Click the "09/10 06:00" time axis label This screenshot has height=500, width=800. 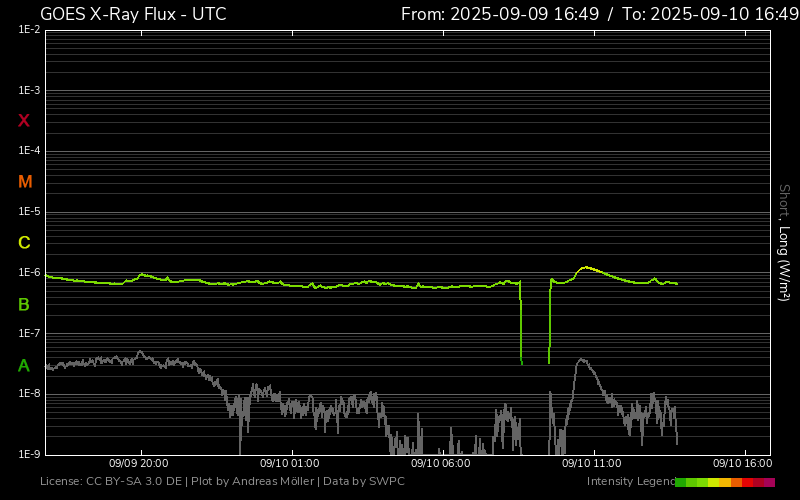point(441,463)
